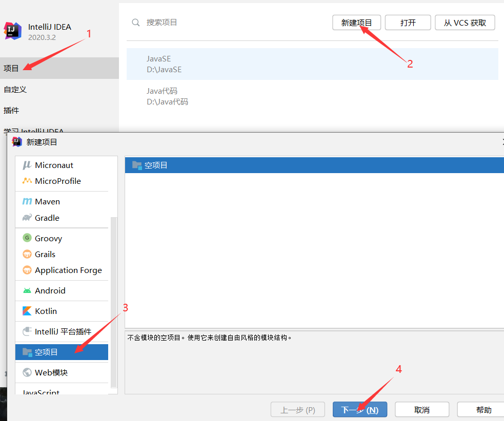The height and width of the screenshot is (421, 504).
Task: Click the 上一步 (P) button
Action: pos(298,410)
